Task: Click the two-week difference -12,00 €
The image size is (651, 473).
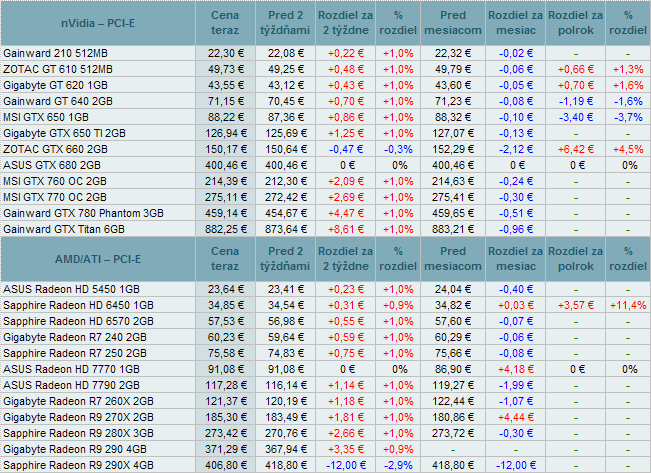Action: (x=346, y=465)
